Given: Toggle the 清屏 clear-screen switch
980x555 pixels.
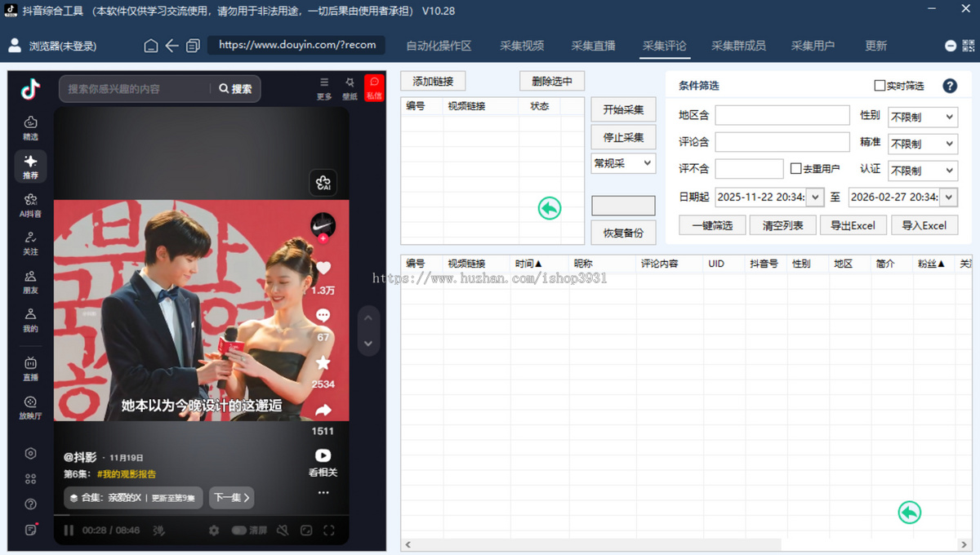Looking at the screenshot, I should (x=239, y=531).
